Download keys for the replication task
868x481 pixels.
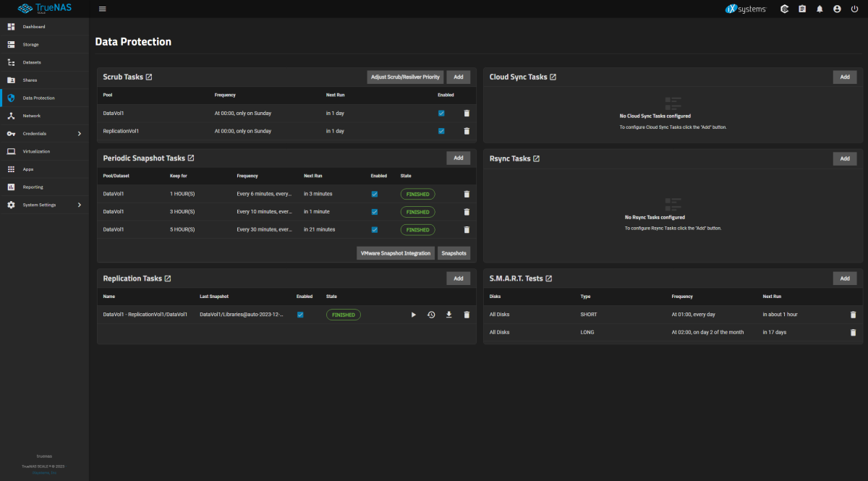click(x=448, y=315)
